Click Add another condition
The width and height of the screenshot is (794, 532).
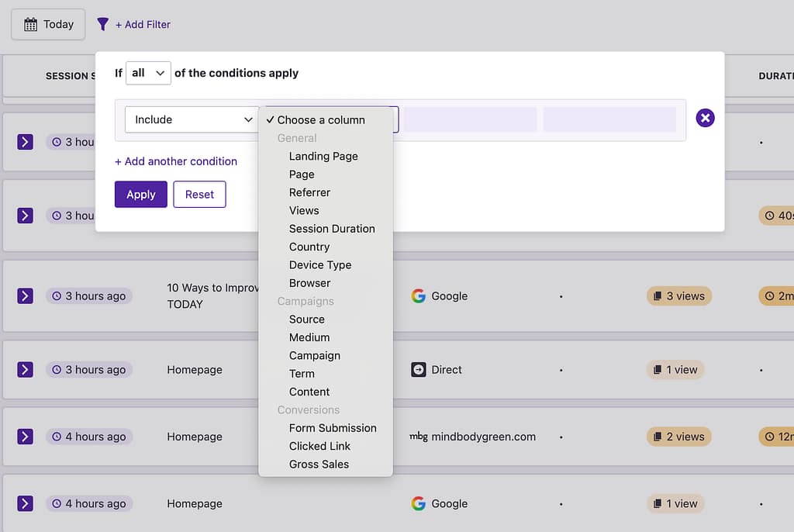point(176,161)
